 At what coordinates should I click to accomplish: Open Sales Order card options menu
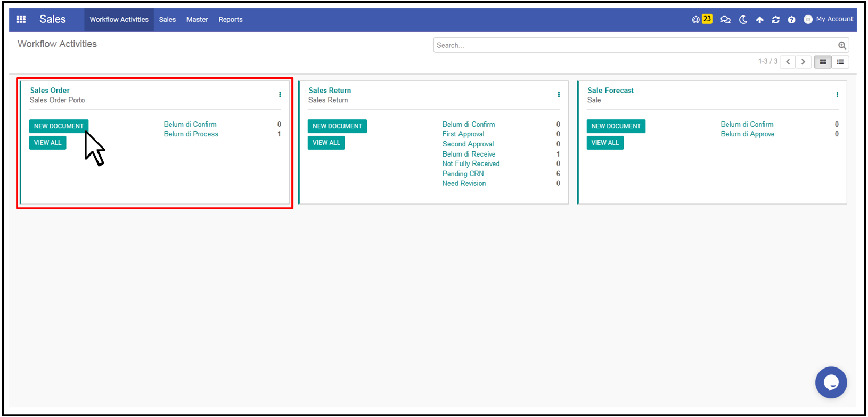point(280,95)
